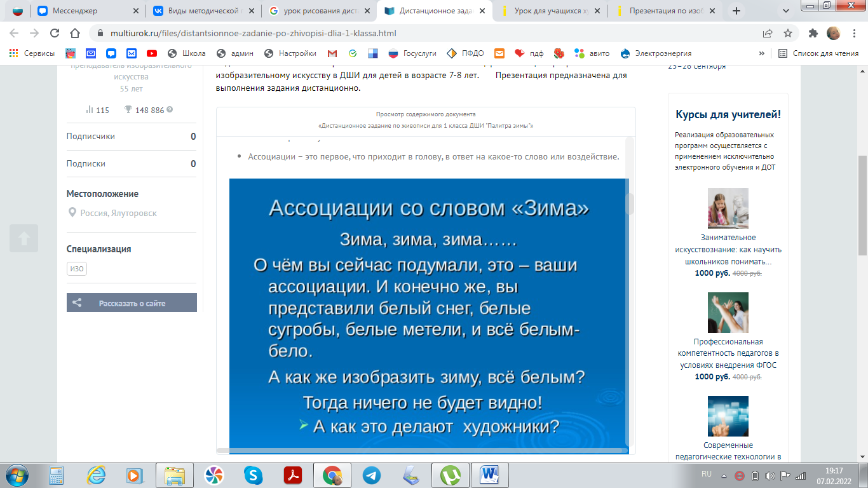Click the raised hands course thumbnail
This screenshot has width=868, height=488.
pos(728,313)
